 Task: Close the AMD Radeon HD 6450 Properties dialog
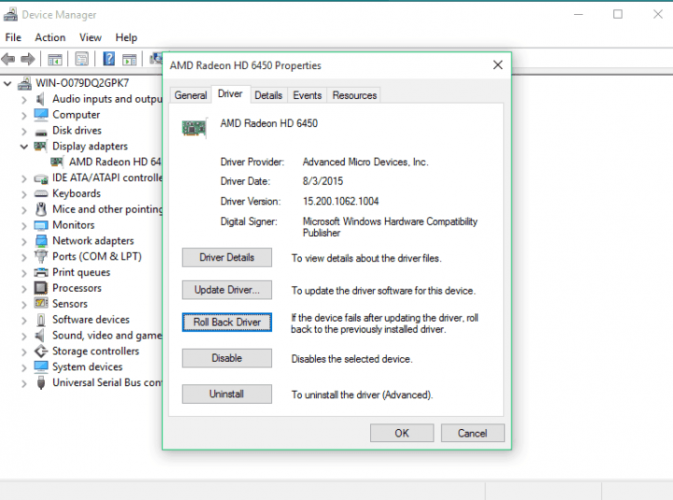(x=498, y=65)
